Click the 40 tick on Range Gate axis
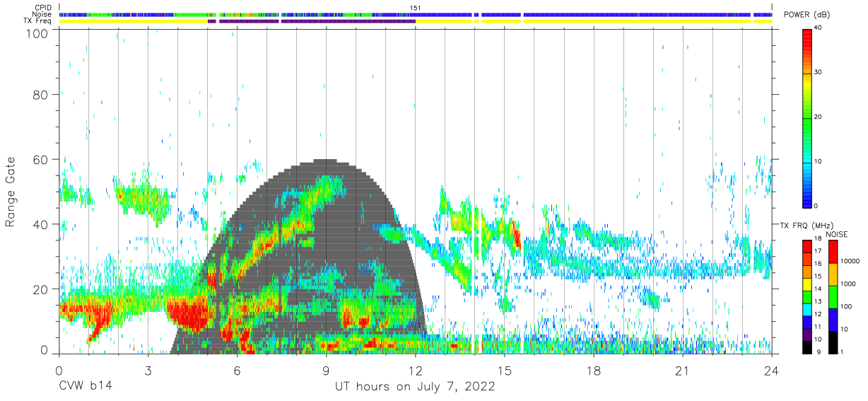The image size is (868, 401). point(40,224)
